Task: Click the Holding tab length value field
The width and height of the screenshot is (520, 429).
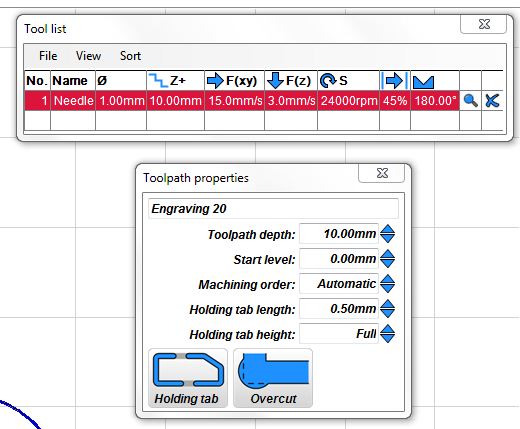Action: [339, 309]
